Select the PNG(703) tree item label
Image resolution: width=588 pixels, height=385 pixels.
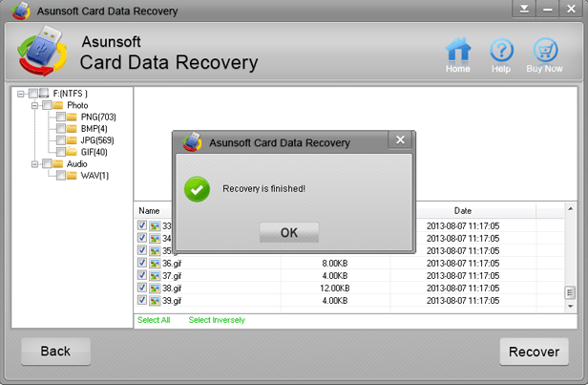click(x=98, y=118)
